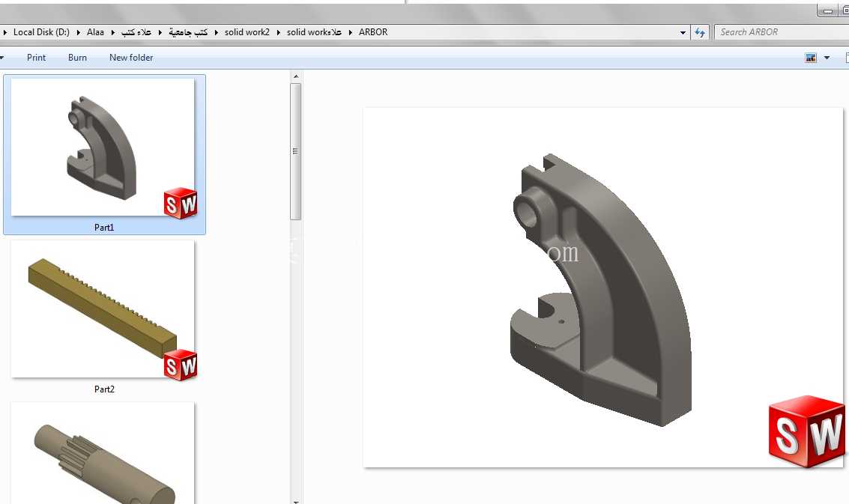
Task: Click the file list scrollbar down arrow
Action: (296, 501)
